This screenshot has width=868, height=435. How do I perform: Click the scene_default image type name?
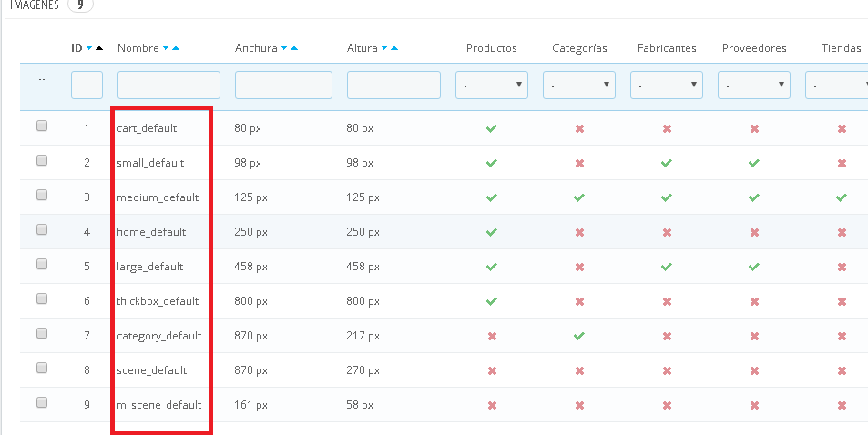[152, 370]
